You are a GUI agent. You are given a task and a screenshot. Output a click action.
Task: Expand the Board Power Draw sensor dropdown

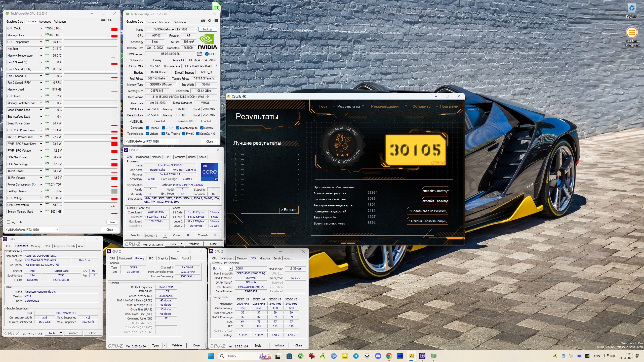coord(41,123)
